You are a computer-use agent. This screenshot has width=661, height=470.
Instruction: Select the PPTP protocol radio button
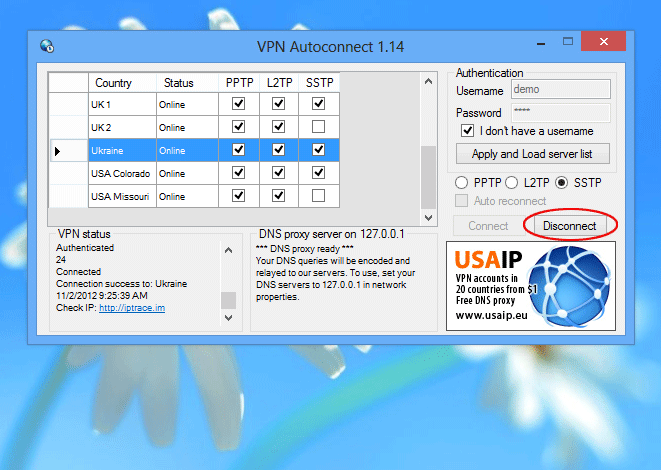point(461,183)
